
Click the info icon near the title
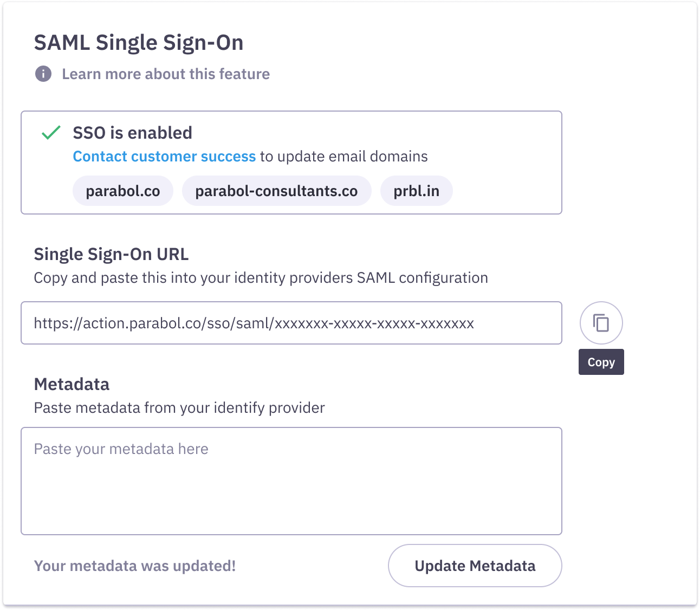point(43,74)
